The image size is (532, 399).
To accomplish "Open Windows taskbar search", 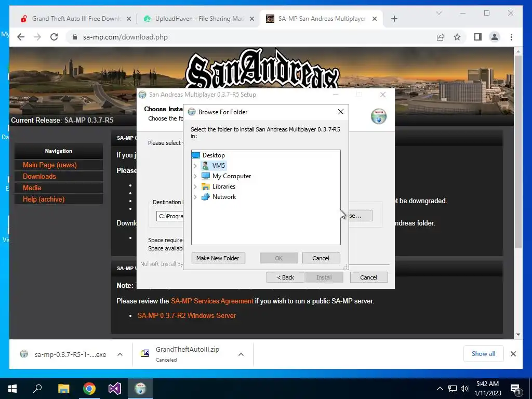I will (x=37, y=389).
